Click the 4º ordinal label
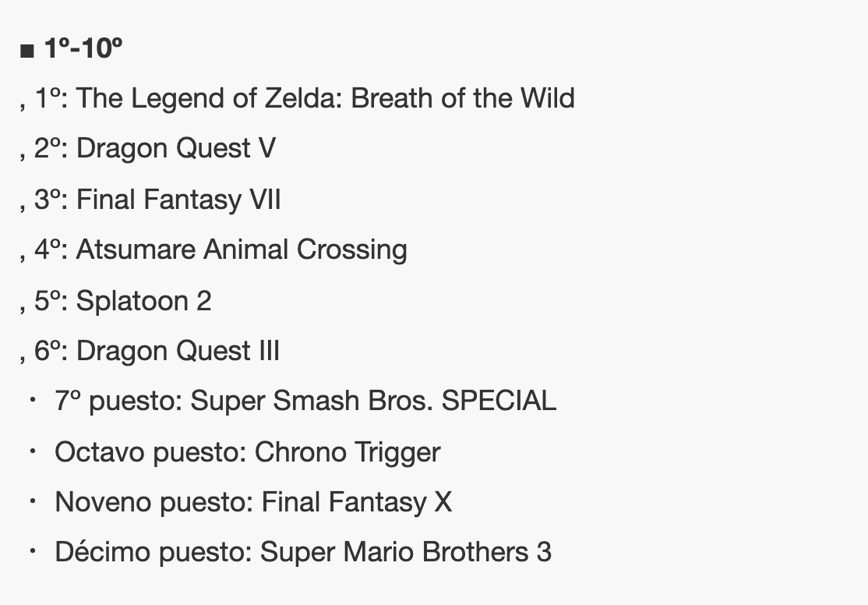The image size is (868, 605). (x=51, y=249)
